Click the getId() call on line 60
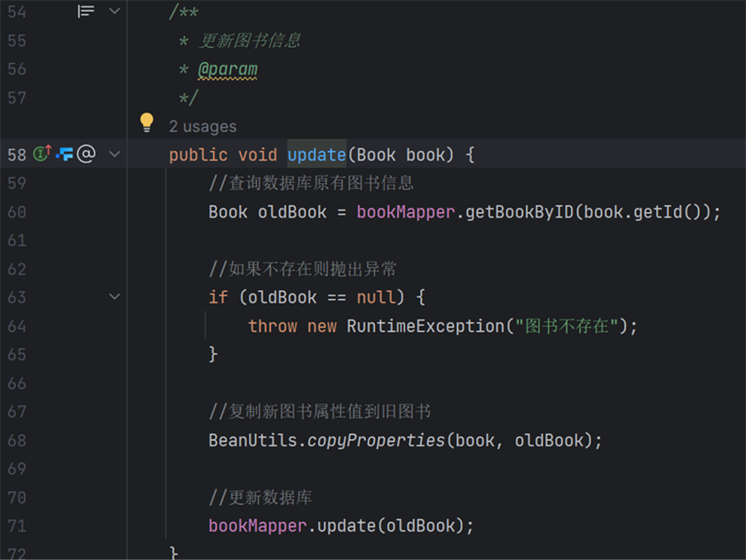The image size is (746, 560). click(x=667, y=212)
